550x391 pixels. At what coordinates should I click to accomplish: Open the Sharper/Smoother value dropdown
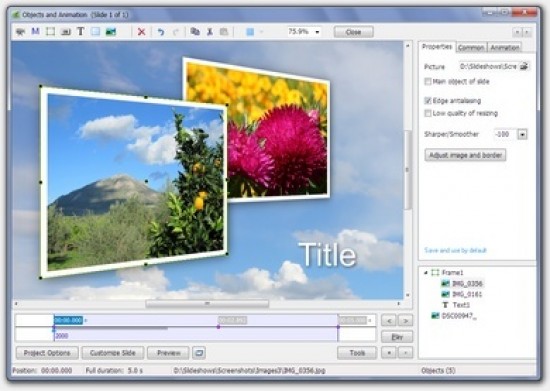[523, 134]
